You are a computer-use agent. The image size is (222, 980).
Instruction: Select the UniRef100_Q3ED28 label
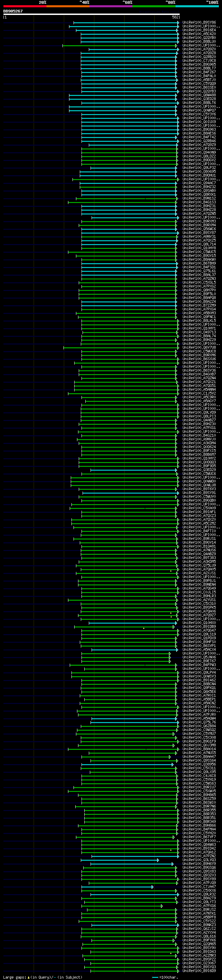click(x=199, y=99)
